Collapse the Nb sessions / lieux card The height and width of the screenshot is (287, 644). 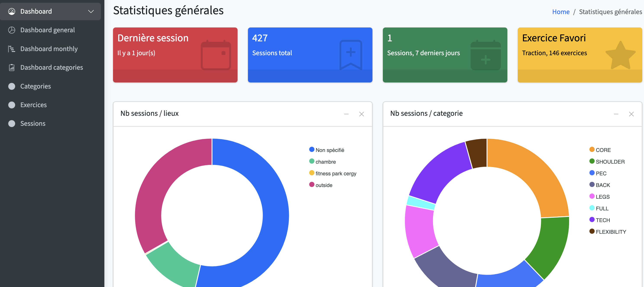coord(346,114)
